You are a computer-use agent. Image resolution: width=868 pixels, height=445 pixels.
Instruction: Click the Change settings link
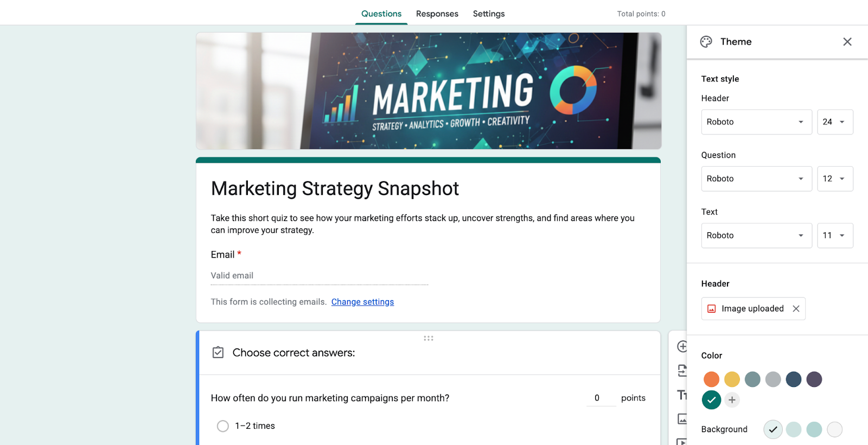tap(362, 302)
